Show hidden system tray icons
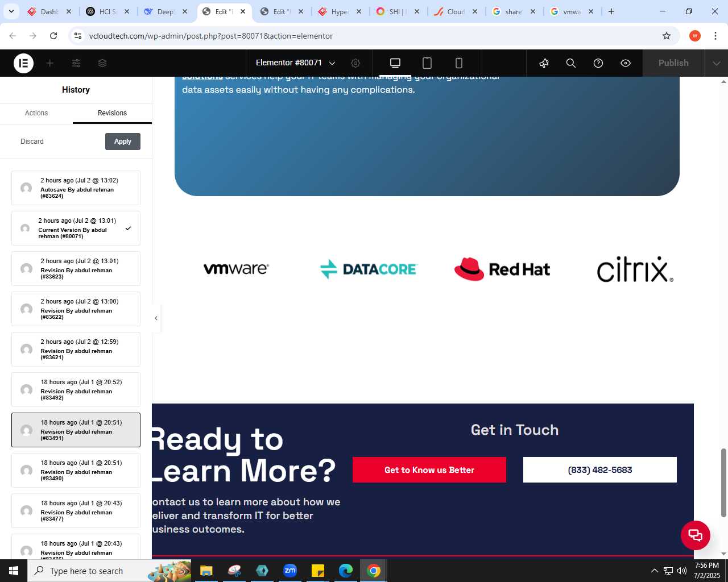728x582 pixels. click(x=654, y=571)
